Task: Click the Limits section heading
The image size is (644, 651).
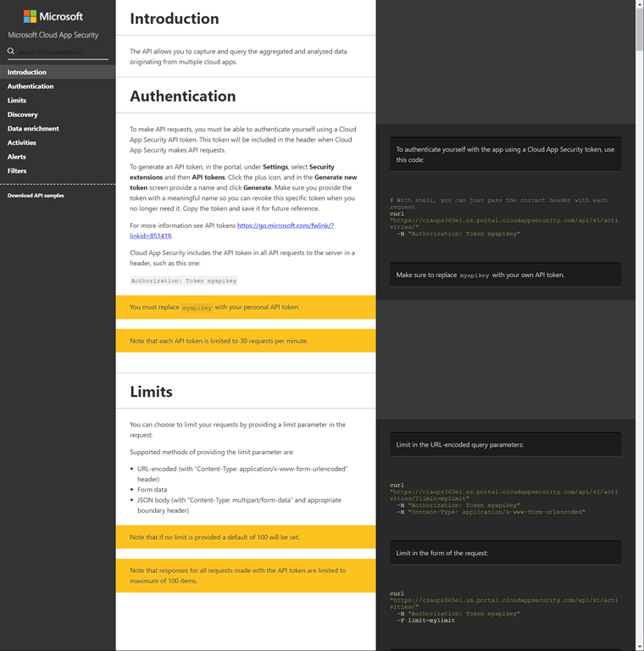Action: (151, 392)
